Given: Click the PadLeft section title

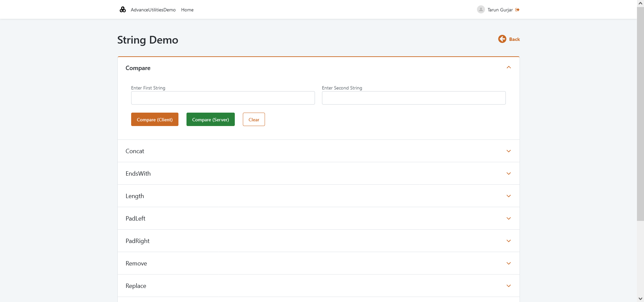Looking at the screenshot, I should click(136, 219).
